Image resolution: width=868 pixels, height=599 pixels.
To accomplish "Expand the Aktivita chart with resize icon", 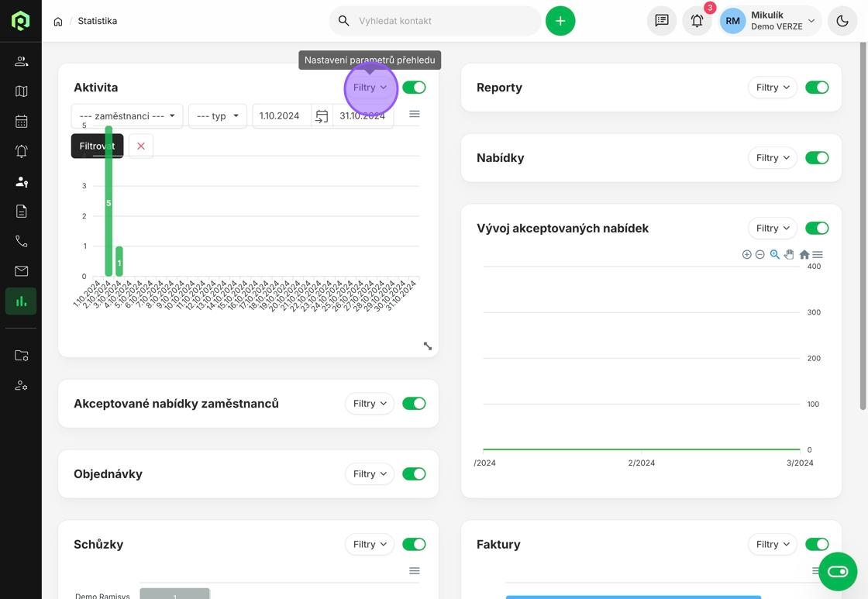I will coord(428,346).
